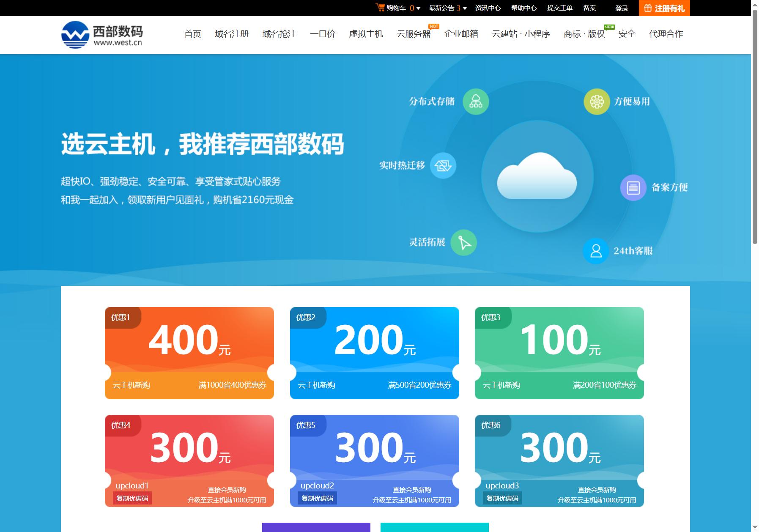Click headline 选云主机，我推荐西部数码

point(203,144)
